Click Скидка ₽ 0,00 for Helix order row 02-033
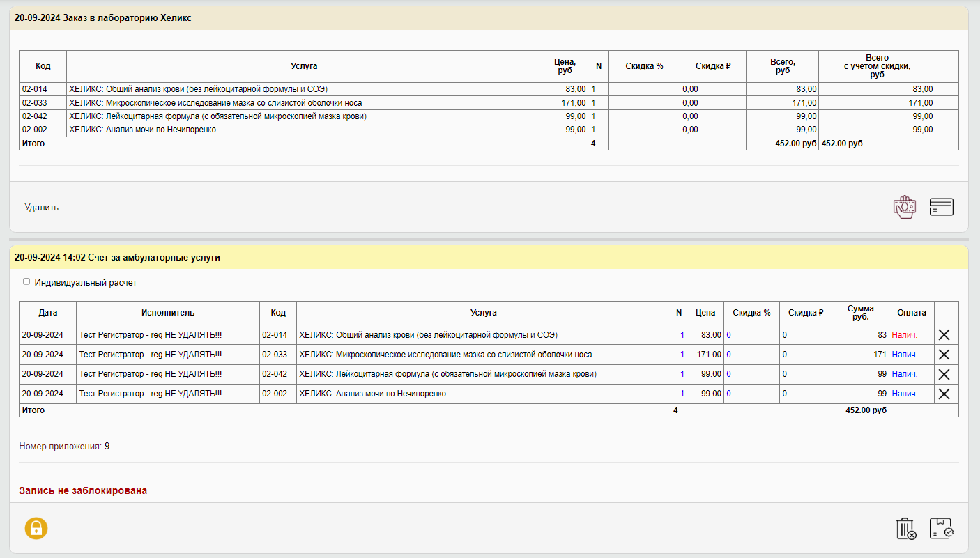This screenshot has width=980, height=558. point(690,103)
